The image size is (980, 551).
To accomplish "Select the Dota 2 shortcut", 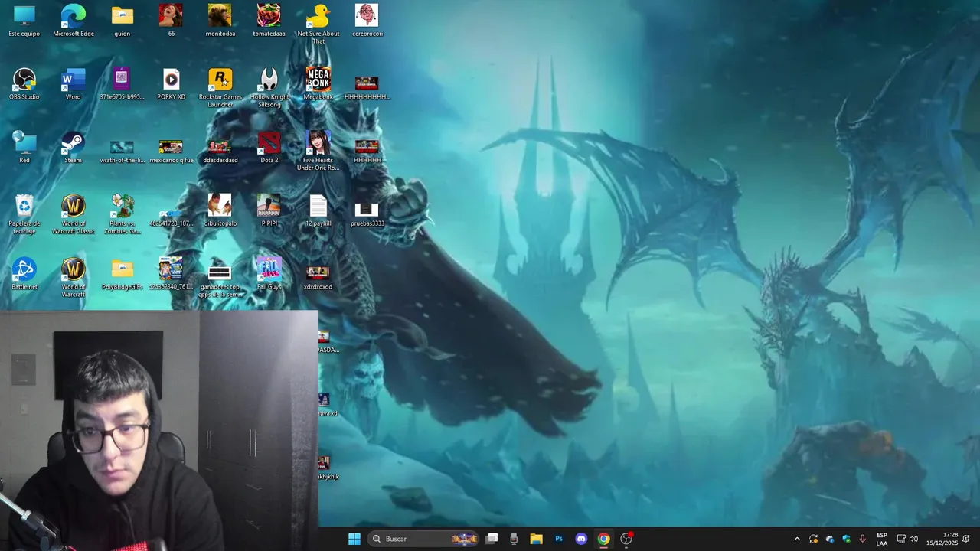I will tap(269, 148).
